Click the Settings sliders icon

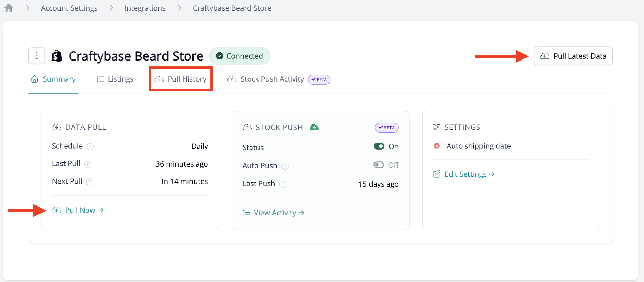[x=437, y=127]
